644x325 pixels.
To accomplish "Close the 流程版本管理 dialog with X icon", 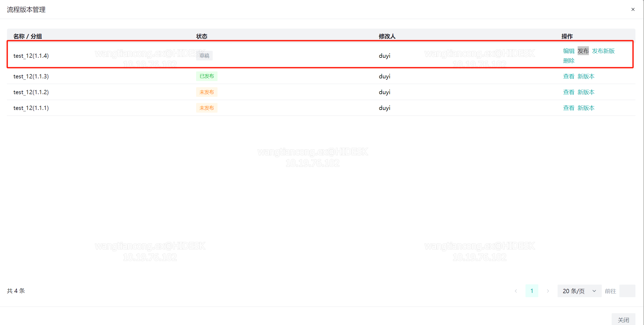I will (633, 9).
